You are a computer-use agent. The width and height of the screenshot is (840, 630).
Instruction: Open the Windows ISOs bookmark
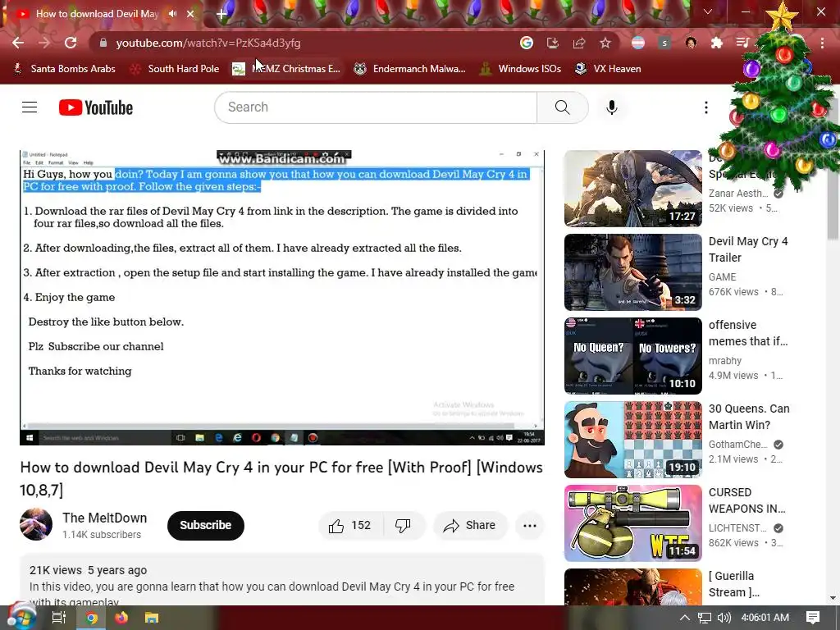(520, 69)
